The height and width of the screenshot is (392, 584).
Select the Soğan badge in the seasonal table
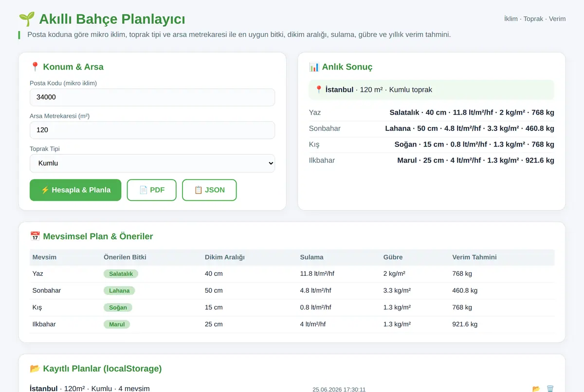[118, 307]
